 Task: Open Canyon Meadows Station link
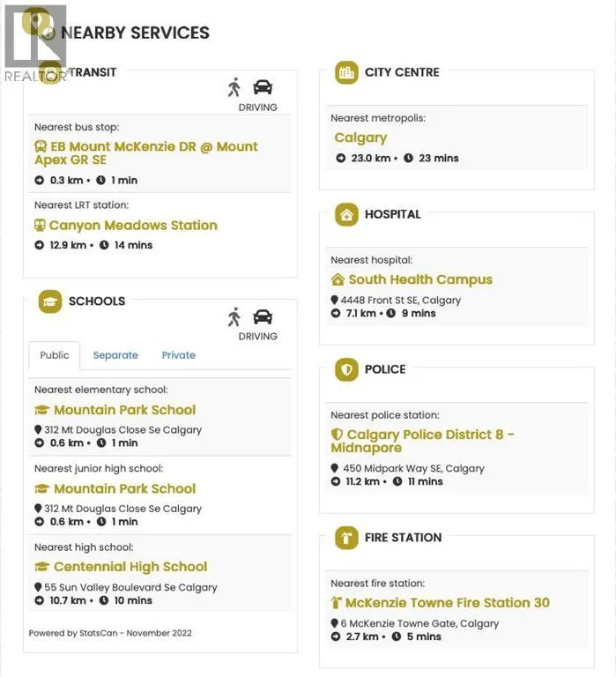pos(132,226)
